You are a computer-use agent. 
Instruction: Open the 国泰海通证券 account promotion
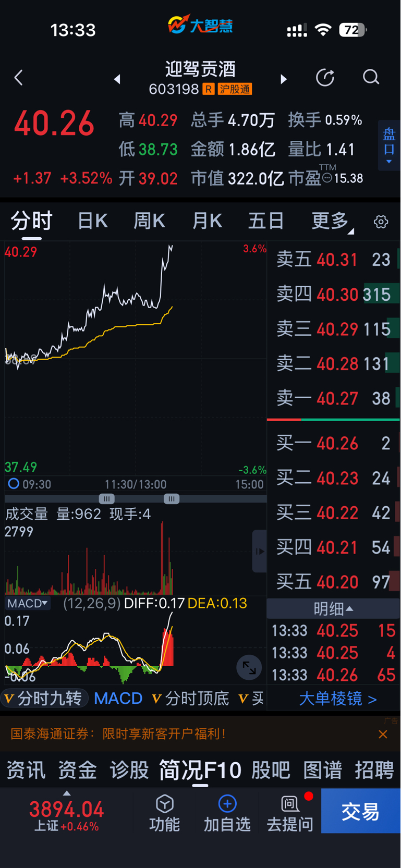coord(118,734)
